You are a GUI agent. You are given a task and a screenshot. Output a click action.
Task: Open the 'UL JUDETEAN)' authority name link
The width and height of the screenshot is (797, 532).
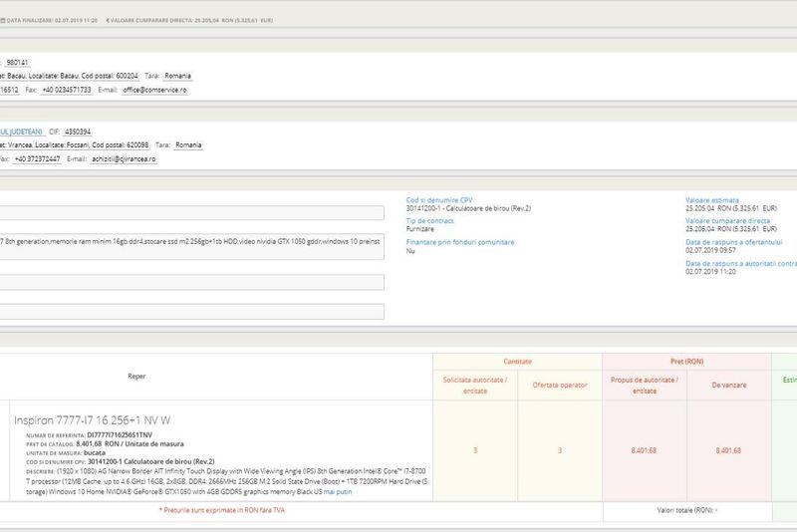(21, 132)
